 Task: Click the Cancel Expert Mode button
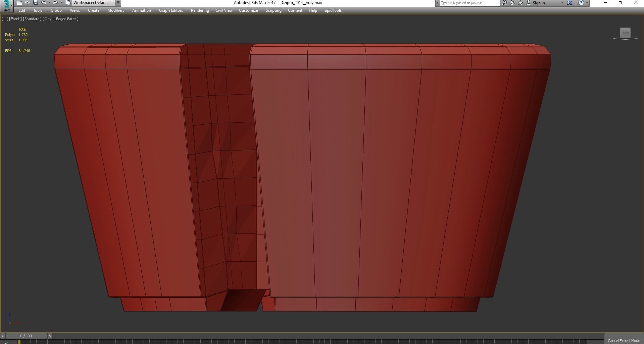624,340
